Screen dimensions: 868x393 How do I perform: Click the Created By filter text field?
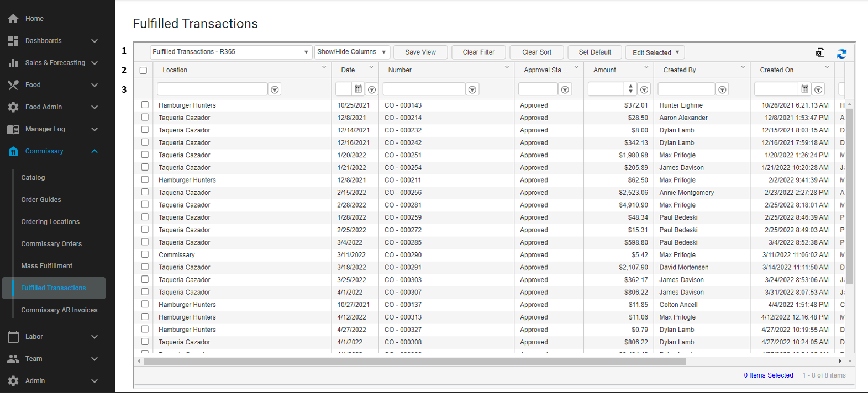coord(686,89)
